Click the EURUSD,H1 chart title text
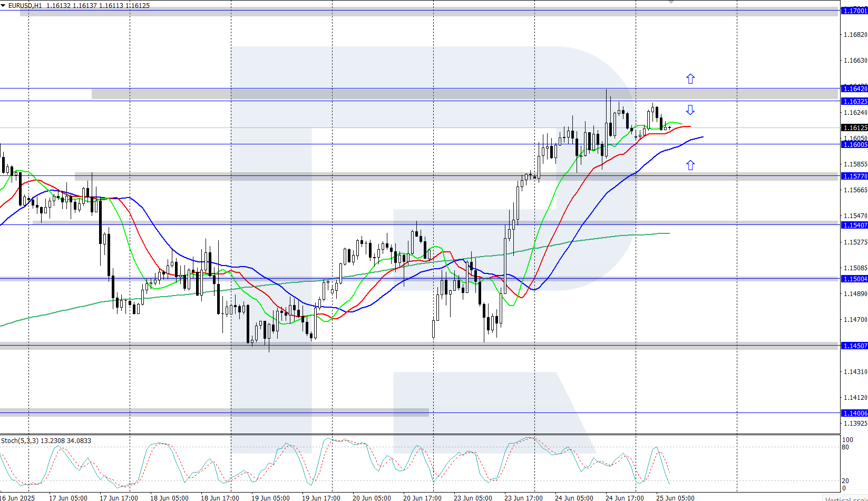This screenshot has height=501, width=868. click(x=25, y=5)
